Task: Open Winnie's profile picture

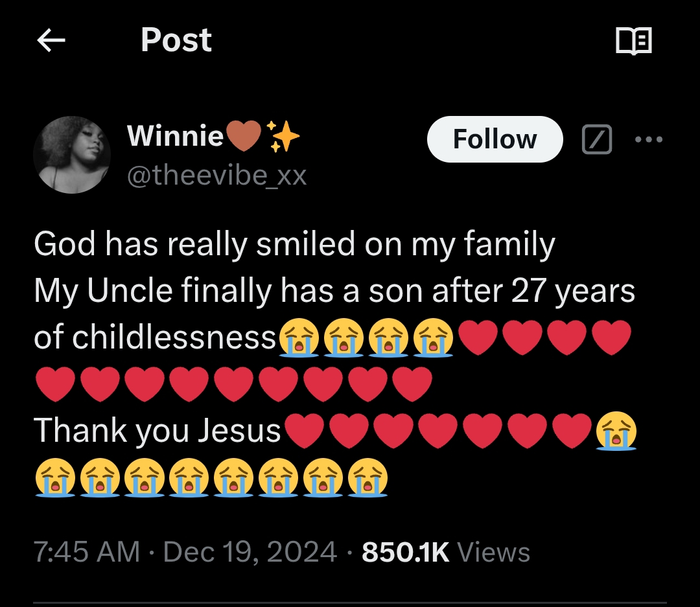Action: pos(72,155)
